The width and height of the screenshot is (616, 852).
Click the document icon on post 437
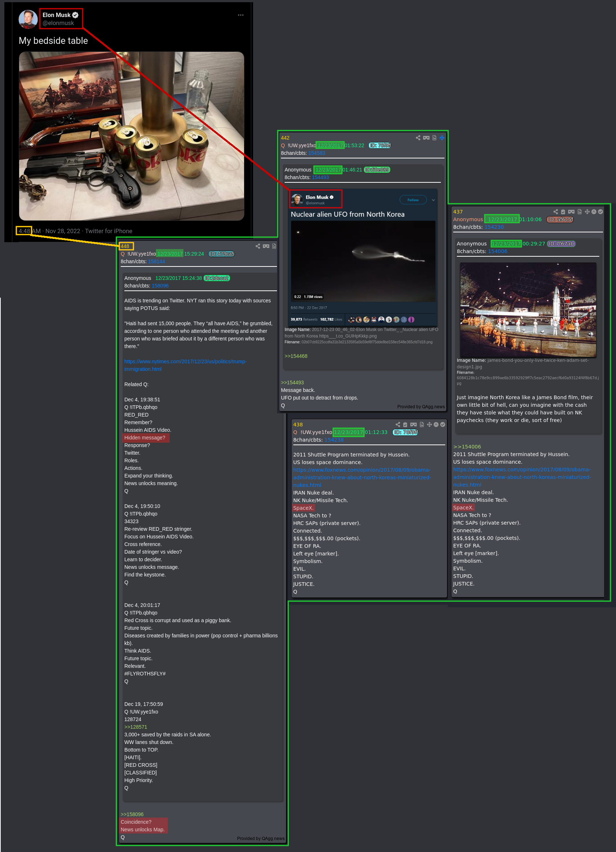[x=580, y=212]
